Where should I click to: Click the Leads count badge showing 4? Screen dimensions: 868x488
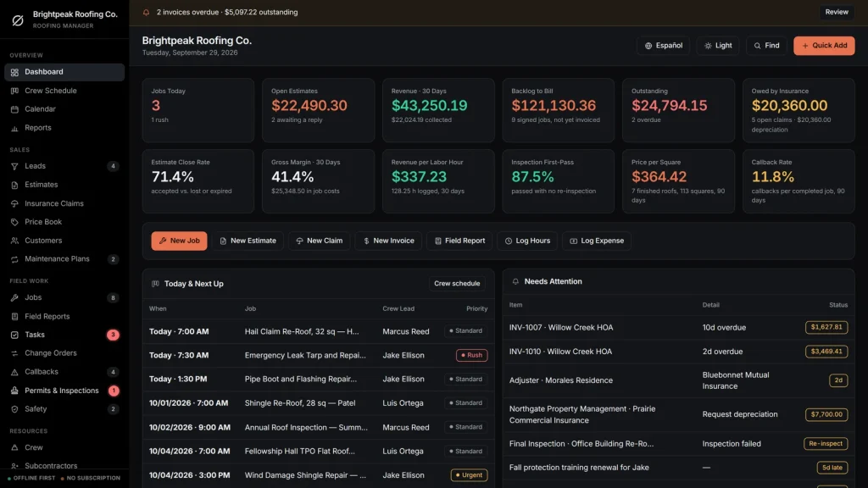click(x=113, y=166)
